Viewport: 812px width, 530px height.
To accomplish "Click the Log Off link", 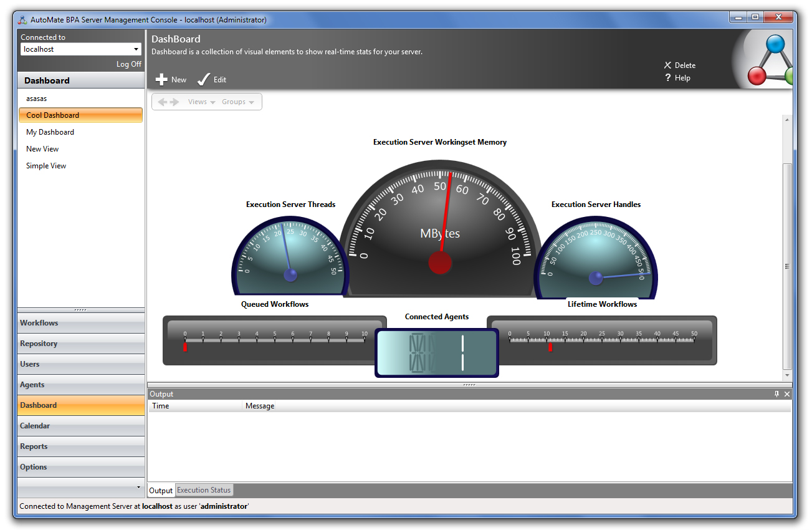I will pos(128,64).
